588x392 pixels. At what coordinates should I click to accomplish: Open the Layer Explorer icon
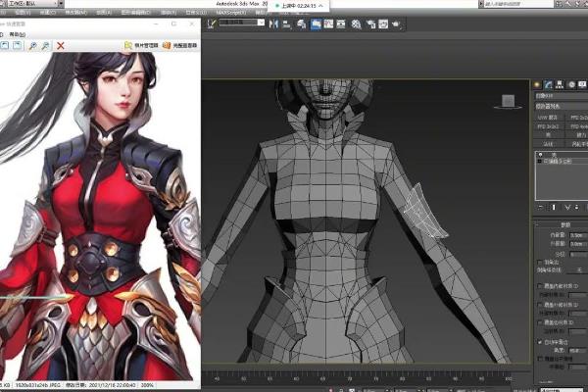[x=302, y=24]
